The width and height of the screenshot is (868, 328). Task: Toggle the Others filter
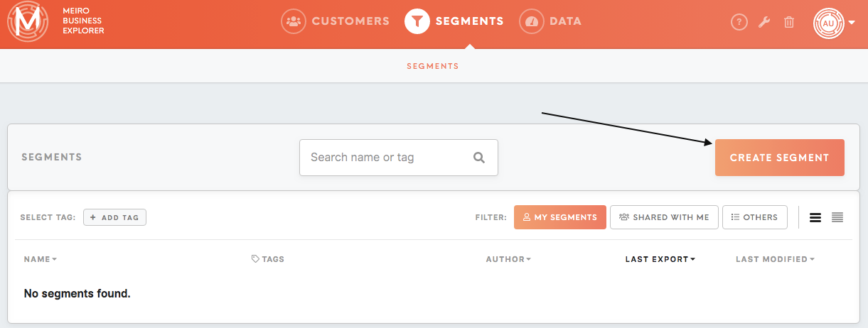[x=755, y=217]
